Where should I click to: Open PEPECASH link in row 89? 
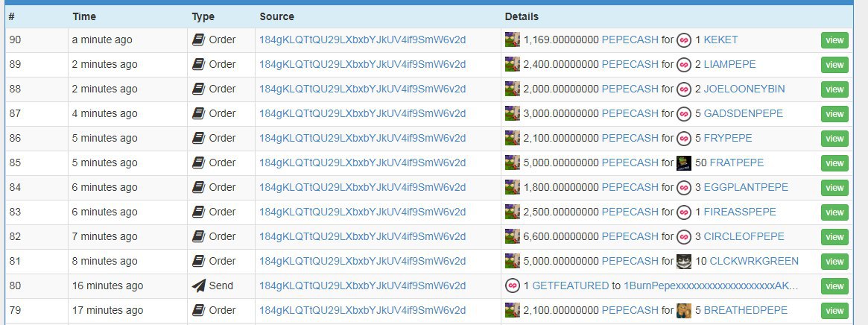(630, 64)
